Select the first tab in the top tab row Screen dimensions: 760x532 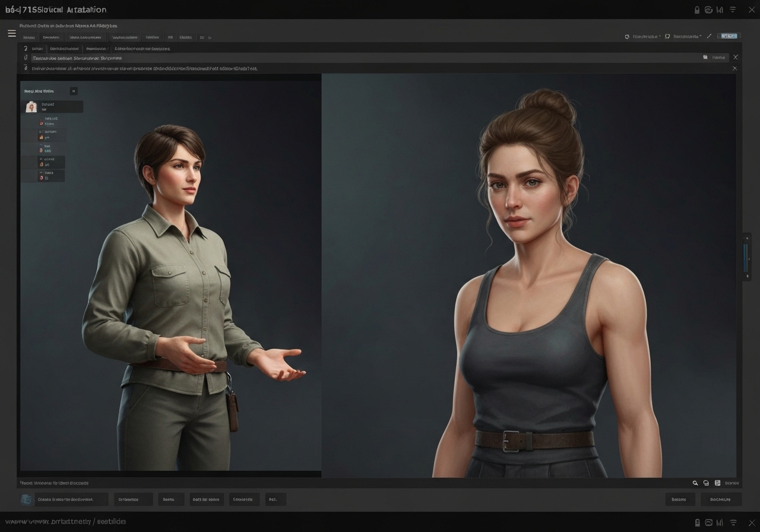point(29,37)
